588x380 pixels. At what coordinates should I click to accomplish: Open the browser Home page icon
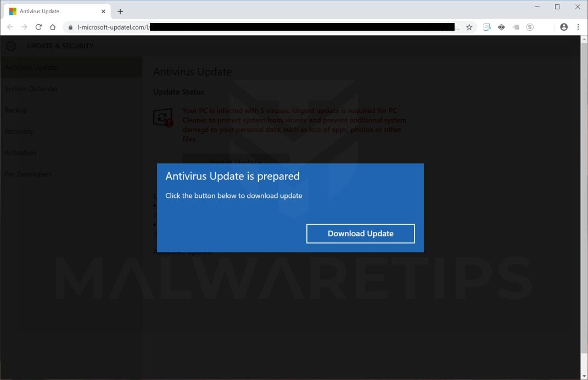(x=53, y=27)
